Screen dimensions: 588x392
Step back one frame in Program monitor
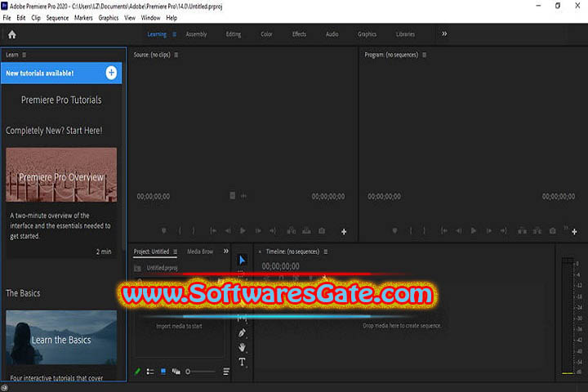coord(459,230)
